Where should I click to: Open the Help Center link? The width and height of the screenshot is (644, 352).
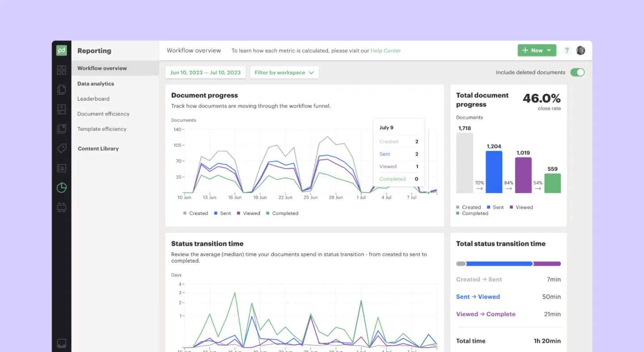(386, 51)
